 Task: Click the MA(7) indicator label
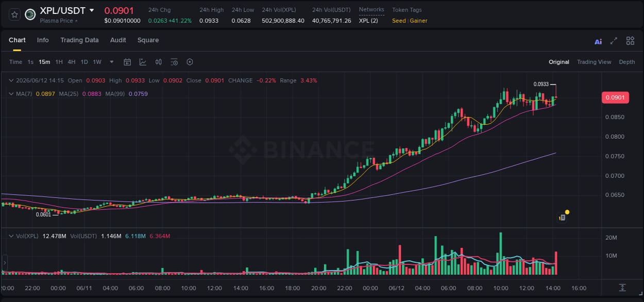(25, 94)
